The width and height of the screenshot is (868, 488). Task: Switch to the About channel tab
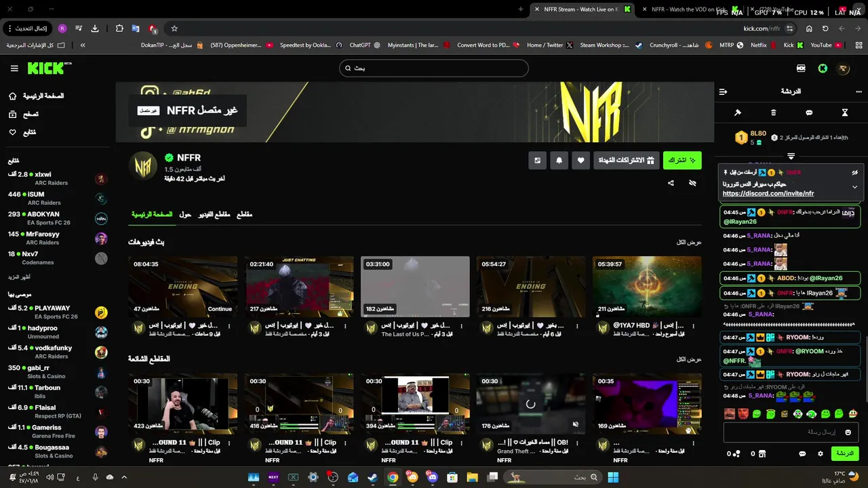click(185, 214)
